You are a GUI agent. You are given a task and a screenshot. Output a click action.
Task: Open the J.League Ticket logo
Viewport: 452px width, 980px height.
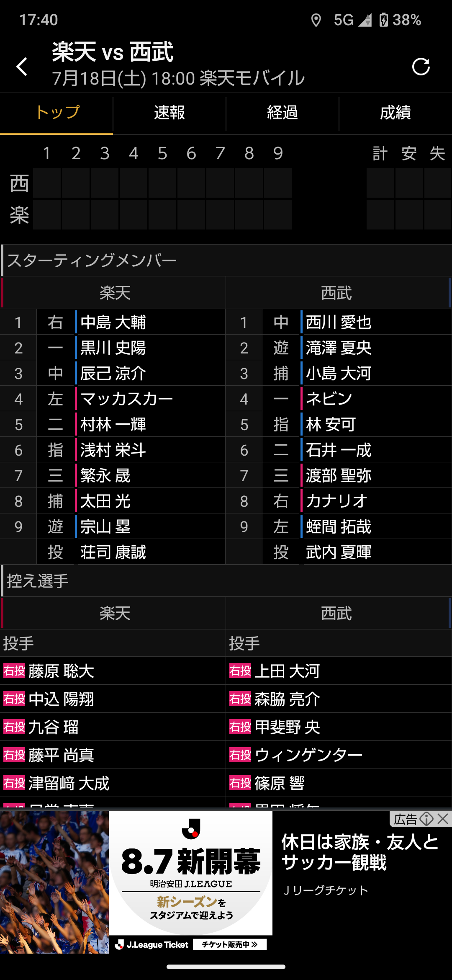152,944
